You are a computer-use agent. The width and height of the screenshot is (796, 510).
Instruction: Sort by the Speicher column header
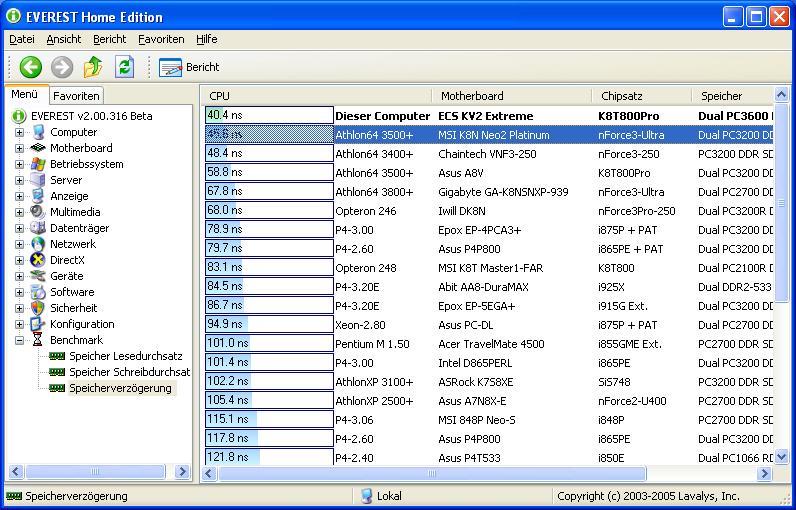coord(732,96)
